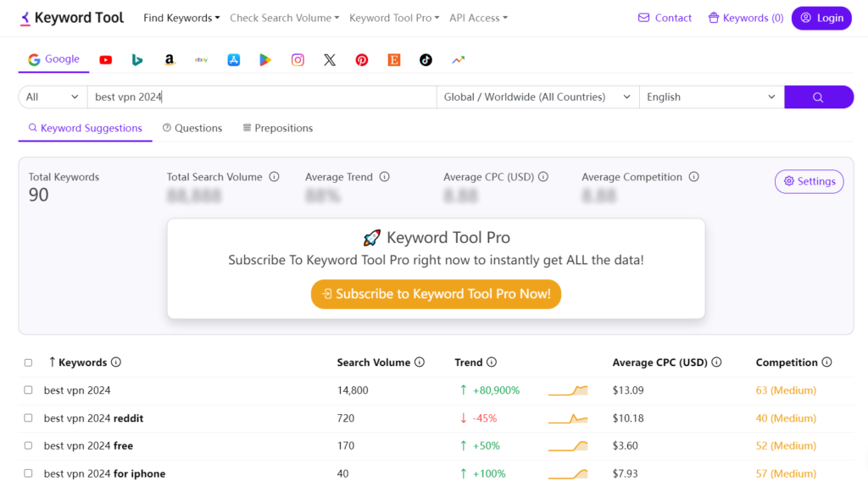Check the 'best vpn 2024' row checkbox
Screen dimensions: 868x481
28,390
